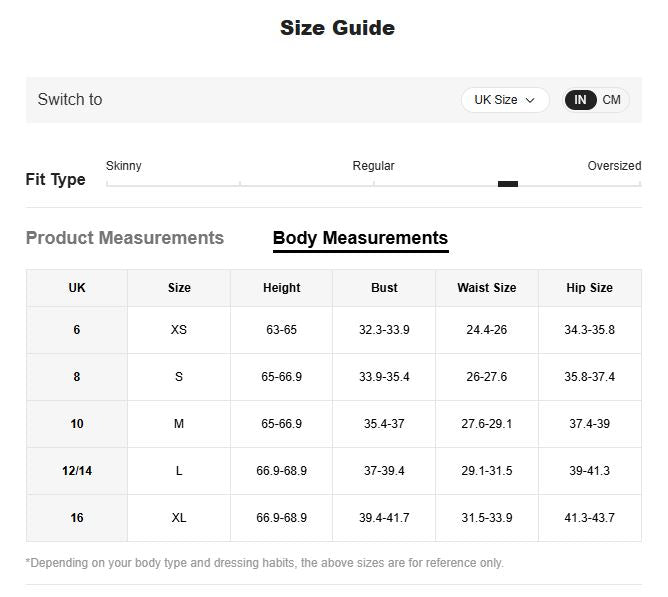Select the UK 12/14 row header
Image resolution: width=668 pixels, height=597 pixels.
(x=77, y=471)
